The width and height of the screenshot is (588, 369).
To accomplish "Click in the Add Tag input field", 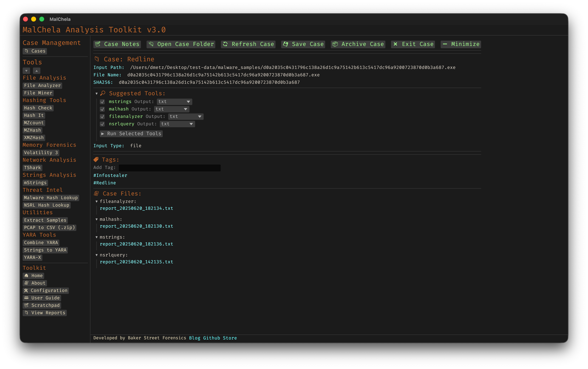I will click(x=170, y=168).
